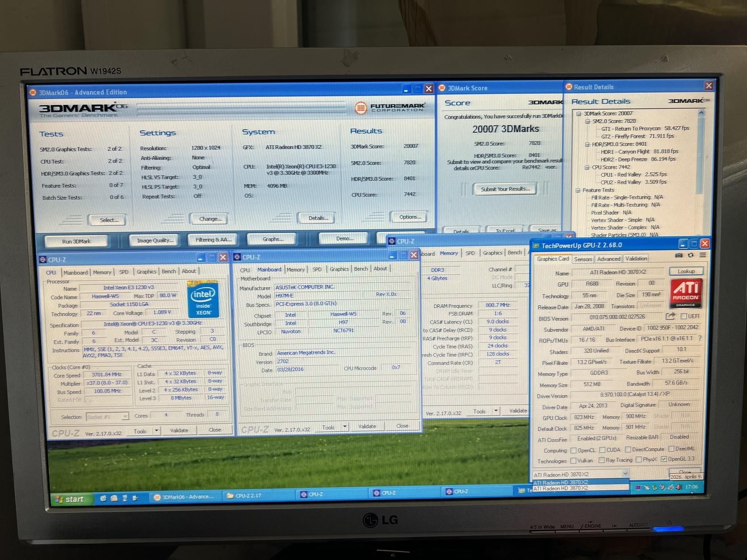The width and height of the screenshot is (747, 560).
Task: Click the Intel Inside Xeon logo in CPU-Z
Action: click(x=203, y=299)
